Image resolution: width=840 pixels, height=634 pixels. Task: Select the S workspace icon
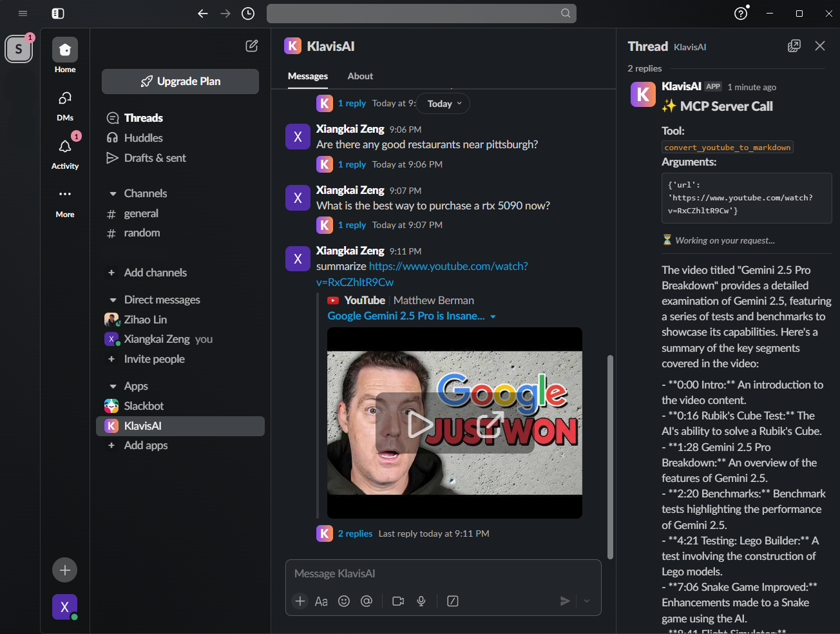pos(19,49)
